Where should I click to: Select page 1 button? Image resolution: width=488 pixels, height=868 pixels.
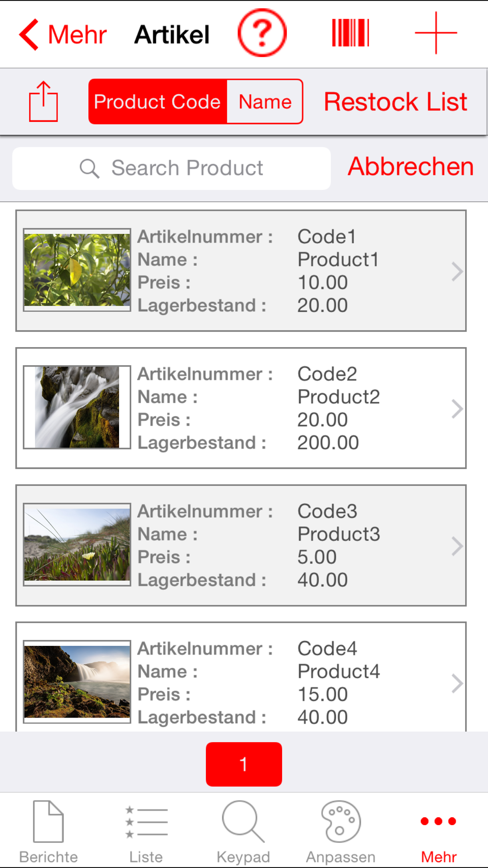(244, 764)
